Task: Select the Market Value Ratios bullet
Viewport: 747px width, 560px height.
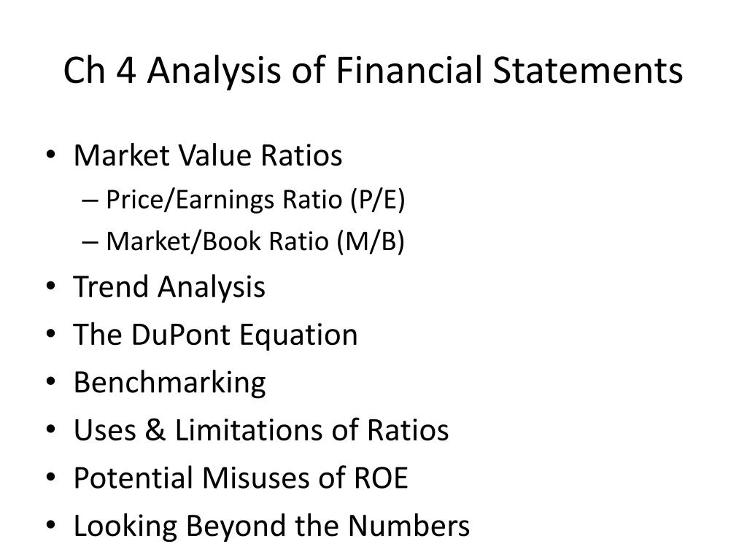Action: pyautogui.click(x=208, y=156)
